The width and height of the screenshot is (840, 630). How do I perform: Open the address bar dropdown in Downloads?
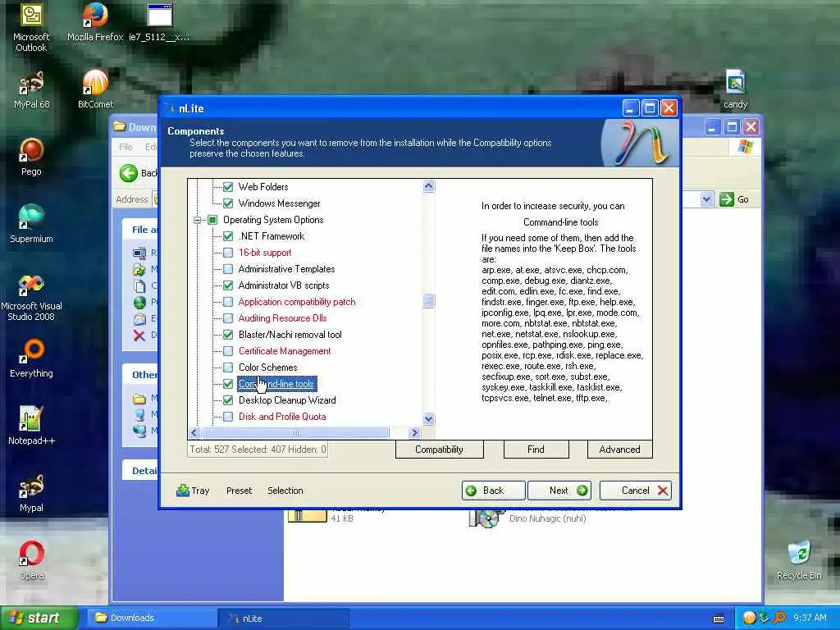(706, 199)
